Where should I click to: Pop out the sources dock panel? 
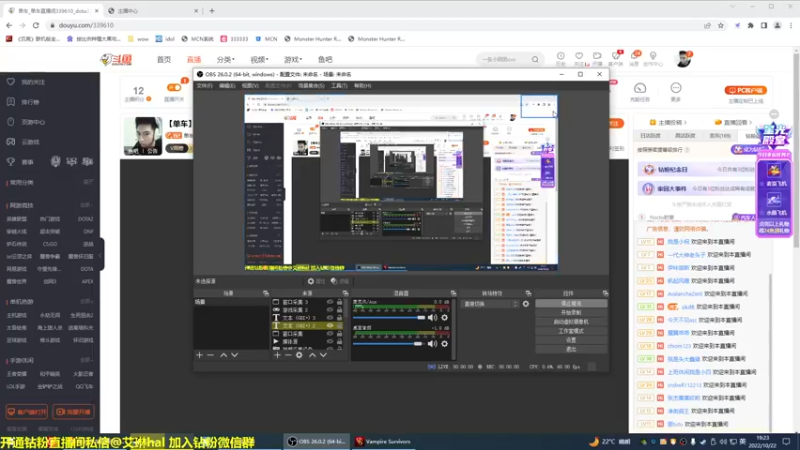point(345,293)
